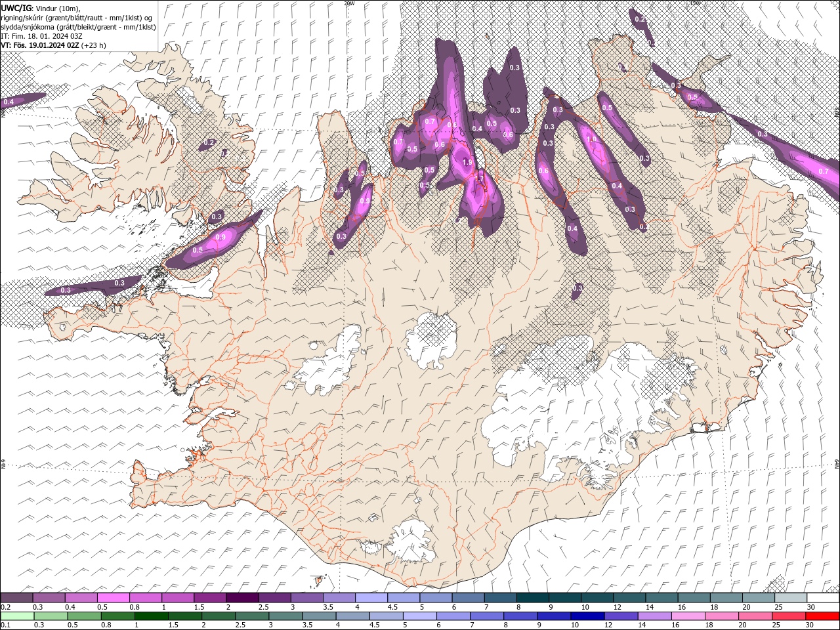Click the "1.0" precipitation value on the map

click(591, 139)
